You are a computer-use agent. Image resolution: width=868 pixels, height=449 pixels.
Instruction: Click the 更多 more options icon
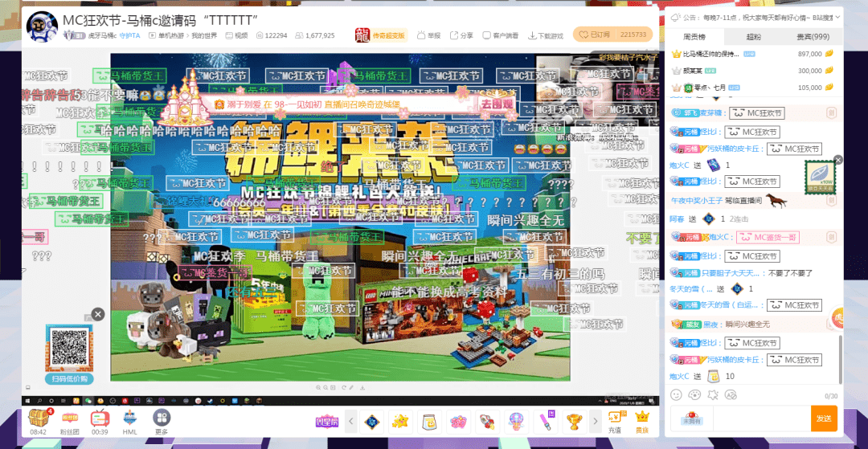[x=162, y=418]
